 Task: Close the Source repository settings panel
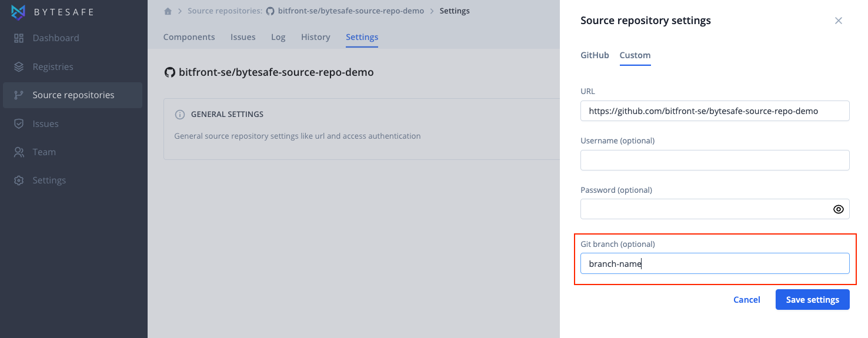839,21
